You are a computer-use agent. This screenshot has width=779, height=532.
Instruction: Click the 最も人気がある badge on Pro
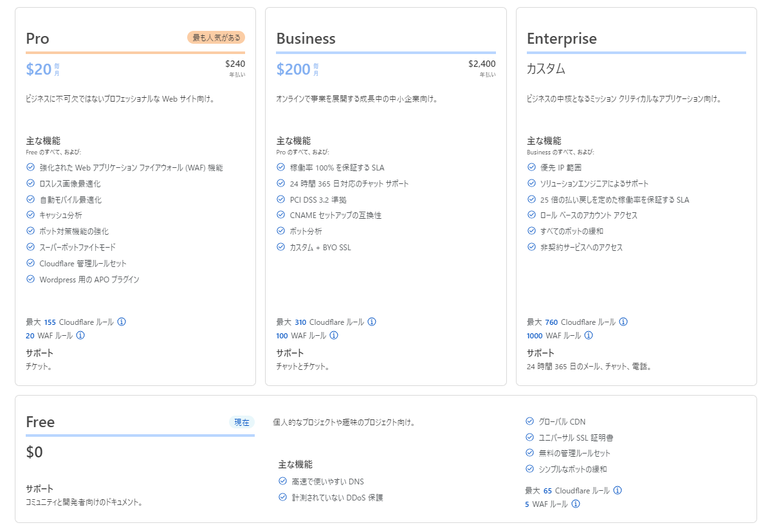[x=216, y=37]
